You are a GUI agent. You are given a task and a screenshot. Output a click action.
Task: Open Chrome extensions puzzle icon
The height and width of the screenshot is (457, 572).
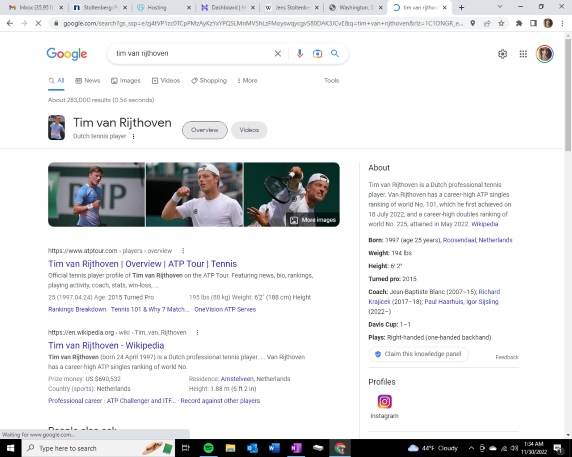click(x=519, y=23)
